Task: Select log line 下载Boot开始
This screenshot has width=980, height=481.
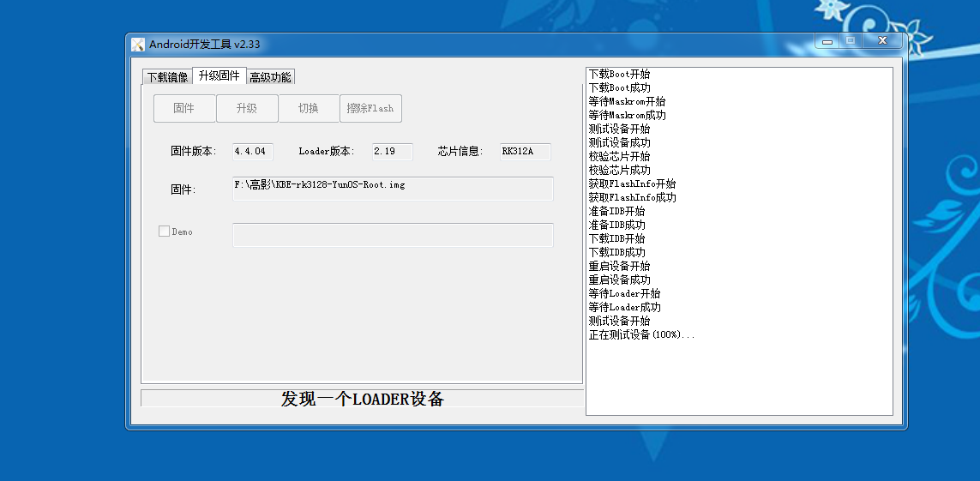Action: click(x=619, y=75)
